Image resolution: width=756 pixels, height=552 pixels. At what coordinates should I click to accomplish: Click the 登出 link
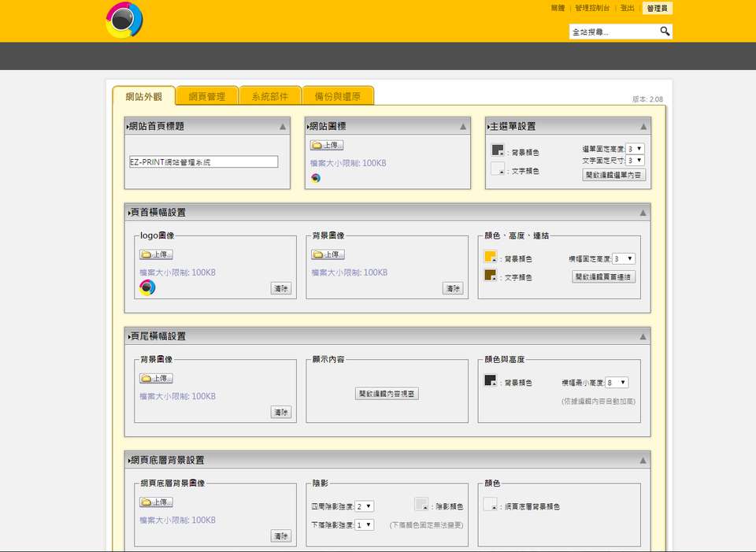pyautogui.click(x=627, y=8)
